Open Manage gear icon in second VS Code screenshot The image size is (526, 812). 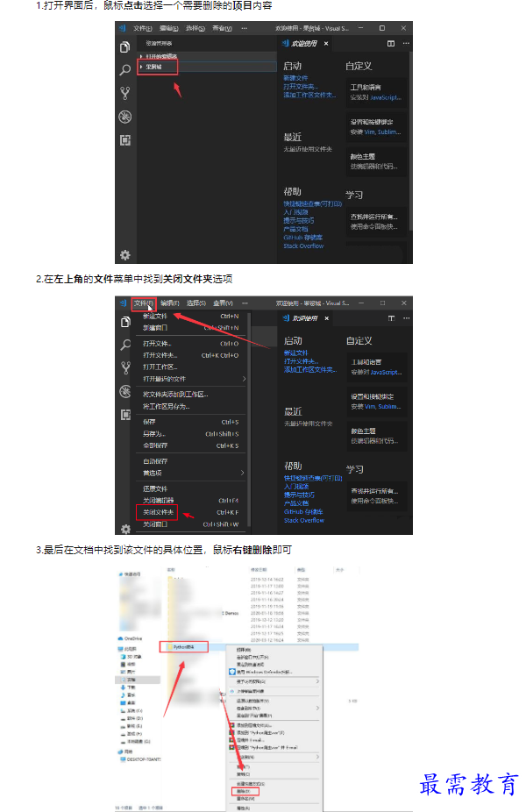click(125, 530)
